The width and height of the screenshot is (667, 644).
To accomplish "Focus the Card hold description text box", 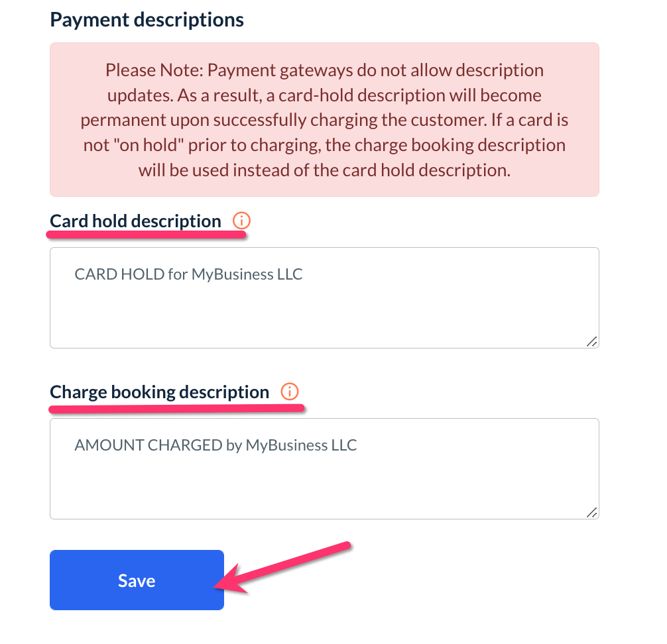I will 324,298.
